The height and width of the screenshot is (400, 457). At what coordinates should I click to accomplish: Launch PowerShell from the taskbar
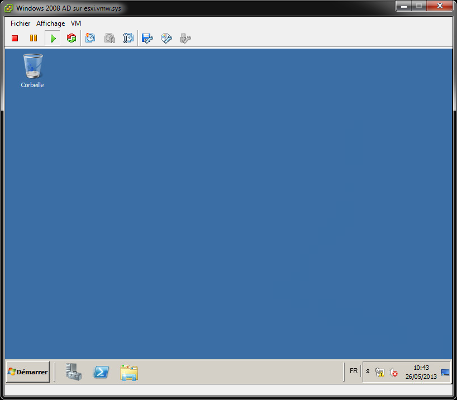[x=101, y=372]
